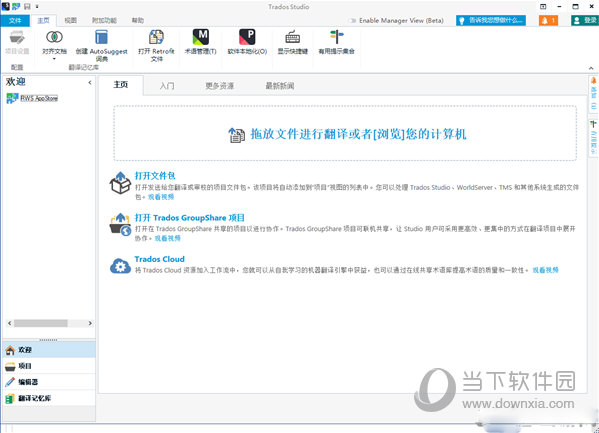Switch to the Projects (项目) view
Viewport: 599px width, 433px height.
pos(49,366)
